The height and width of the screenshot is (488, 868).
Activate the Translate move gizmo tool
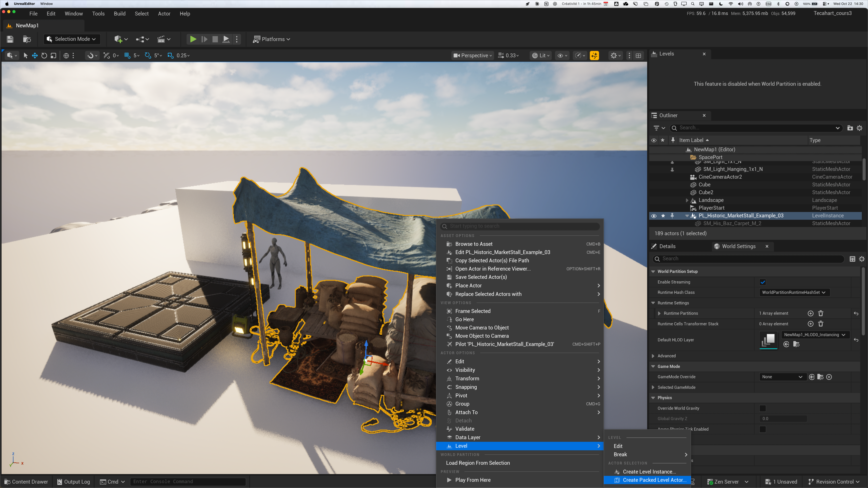[35, 56]
